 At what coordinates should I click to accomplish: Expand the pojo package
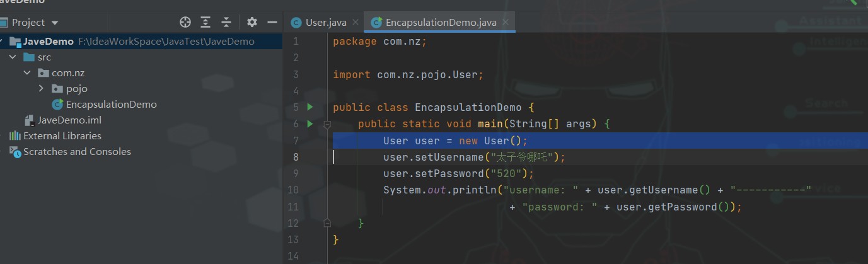tap(41, 89)
